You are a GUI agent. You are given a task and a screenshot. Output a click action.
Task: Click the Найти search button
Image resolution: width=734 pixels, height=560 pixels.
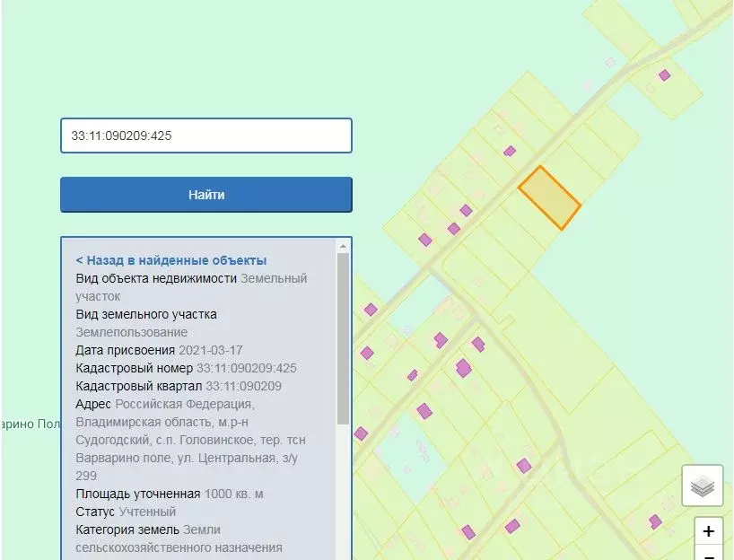206,195
